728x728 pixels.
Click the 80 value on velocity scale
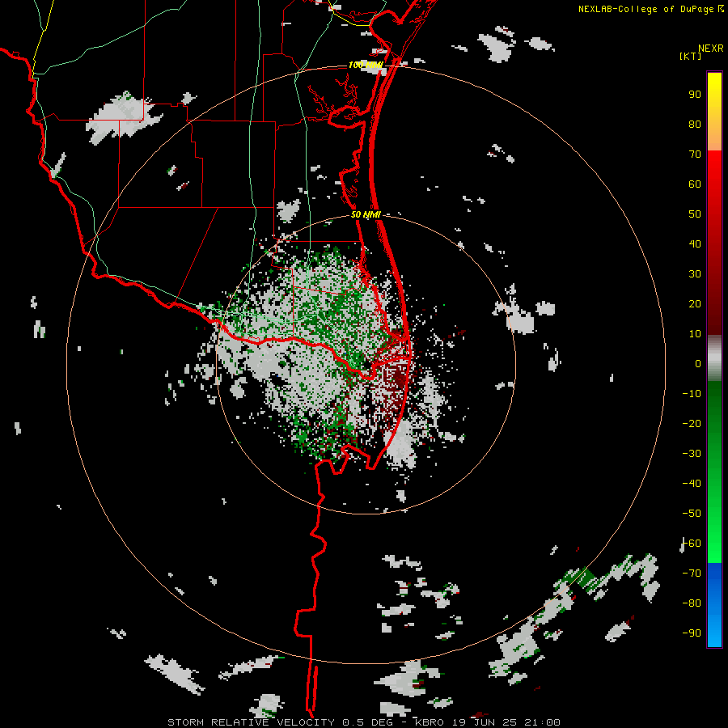(x=695, y=124)
